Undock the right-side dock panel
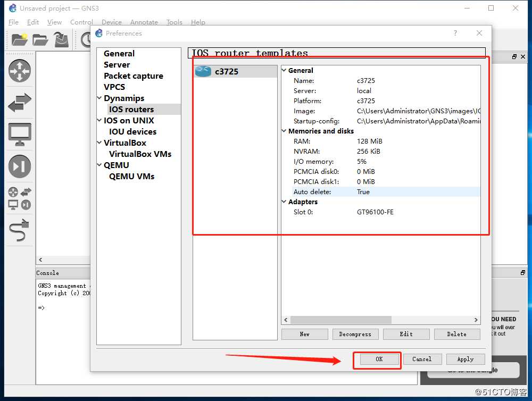 (514, 57)
